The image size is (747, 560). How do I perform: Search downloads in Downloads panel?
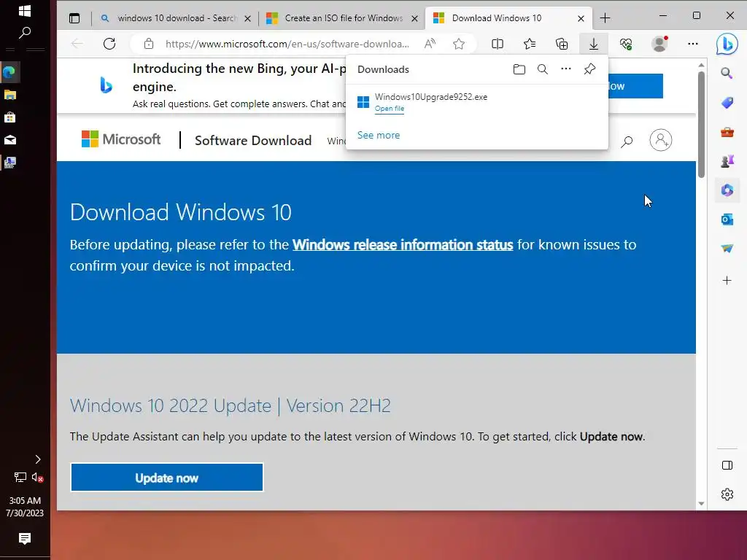[x=543, y=69]
